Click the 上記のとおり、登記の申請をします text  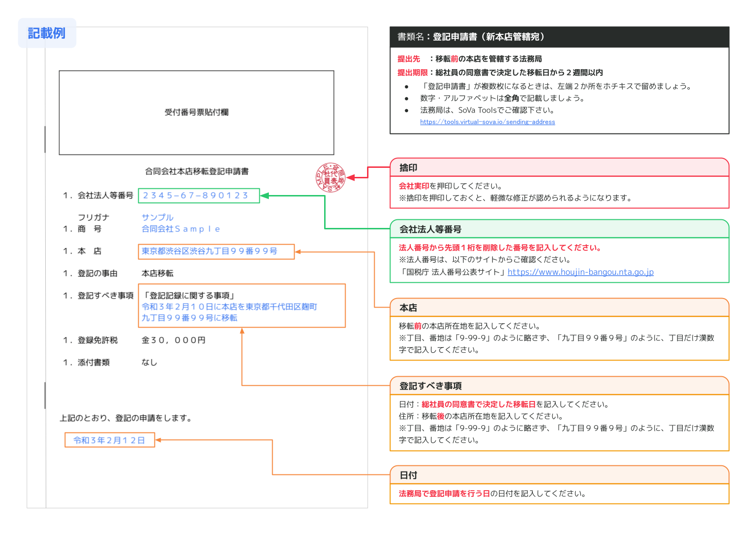pos(126,418)
